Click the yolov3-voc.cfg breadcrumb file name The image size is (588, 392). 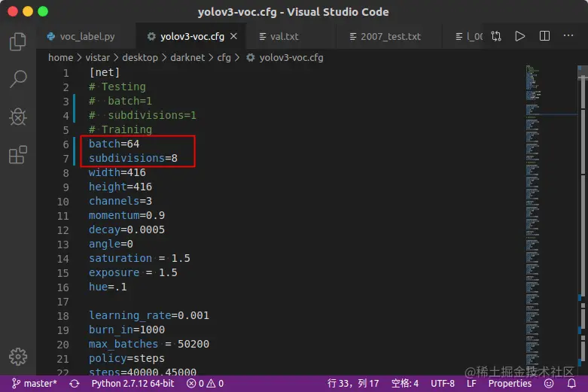(x=291, y=58)
